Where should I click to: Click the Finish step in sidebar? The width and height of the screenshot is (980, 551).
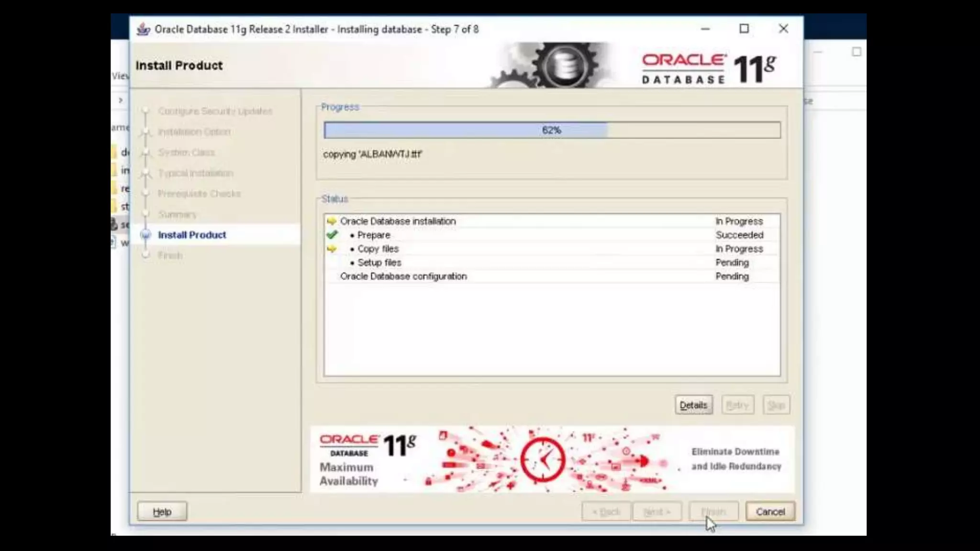point(170,255)
